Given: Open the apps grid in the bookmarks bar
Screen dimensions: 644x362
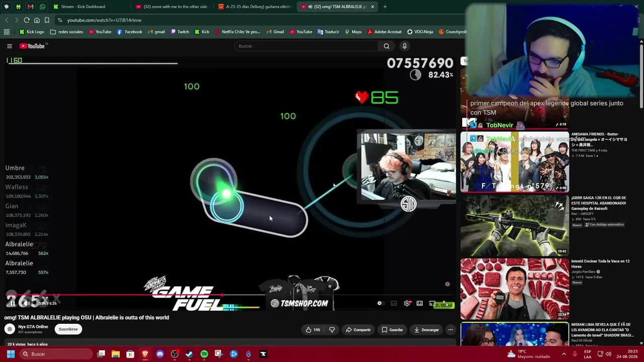Looking at the screenshot, I should pos(7,32).
